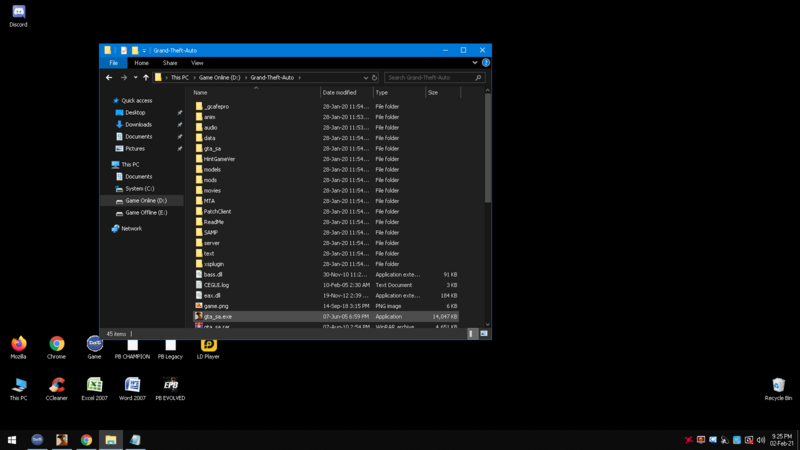Switch to large thumbnails view icon

point(484,334)
